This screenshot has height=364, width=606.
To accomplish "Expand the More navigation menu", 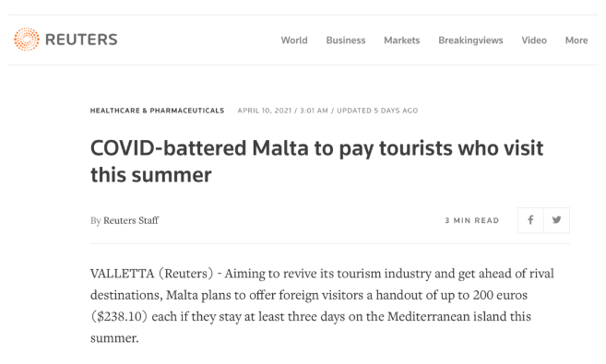I will coord(576,41).
